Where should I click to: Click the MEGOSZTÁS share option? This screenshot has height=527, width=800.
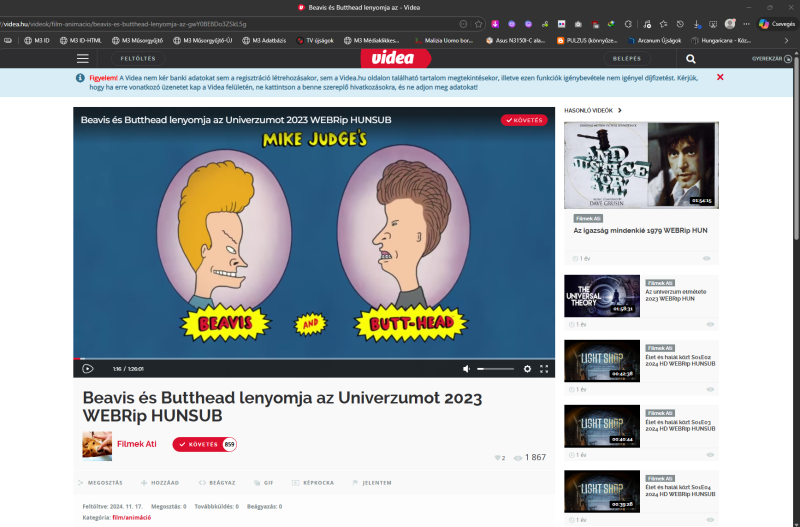pos(101,483)
